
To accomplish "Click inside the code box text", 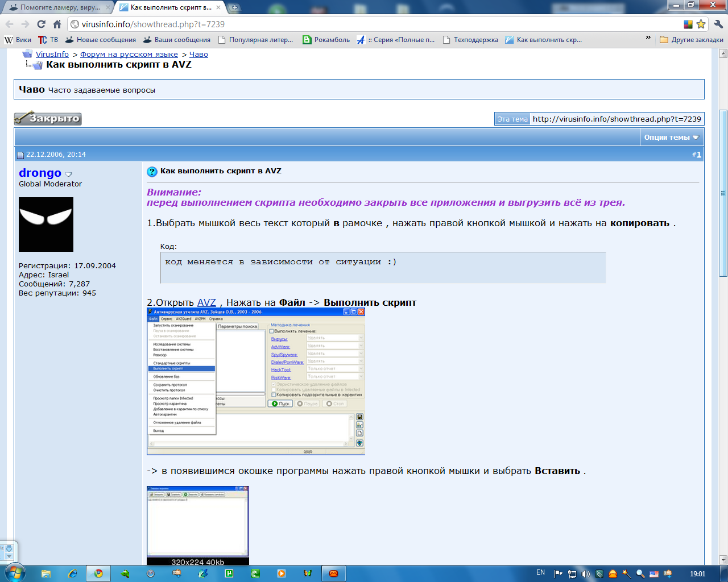I will pyautogui.click(x=280, y=262).
